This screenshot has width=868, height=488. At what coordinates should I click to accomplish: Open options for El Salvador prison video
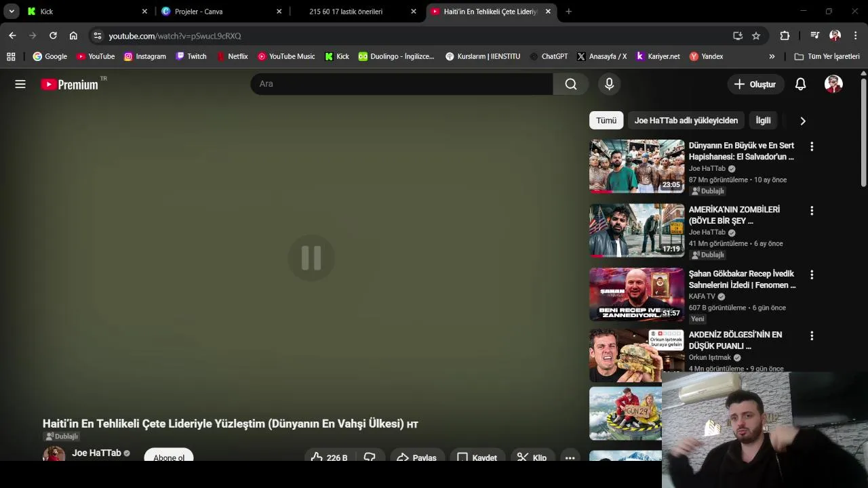pos(812,146)
